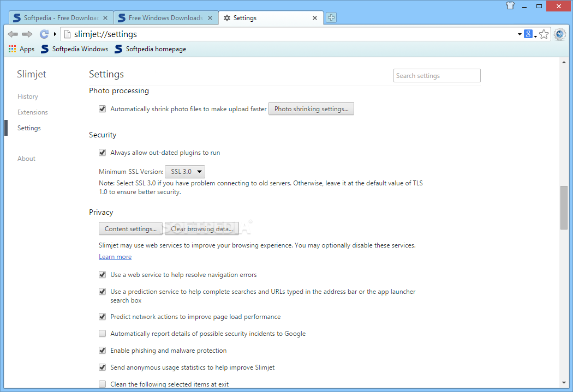This screenshot has width=573, height=392.
Task: Open Extensions in the sidebar
Action: click(33, 112)
